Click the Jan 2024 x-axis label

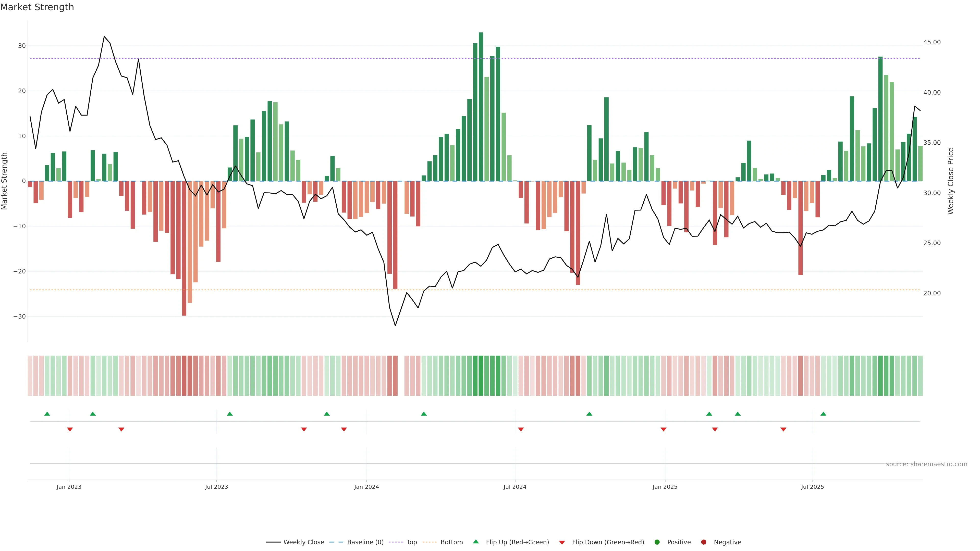click(366, 487)
